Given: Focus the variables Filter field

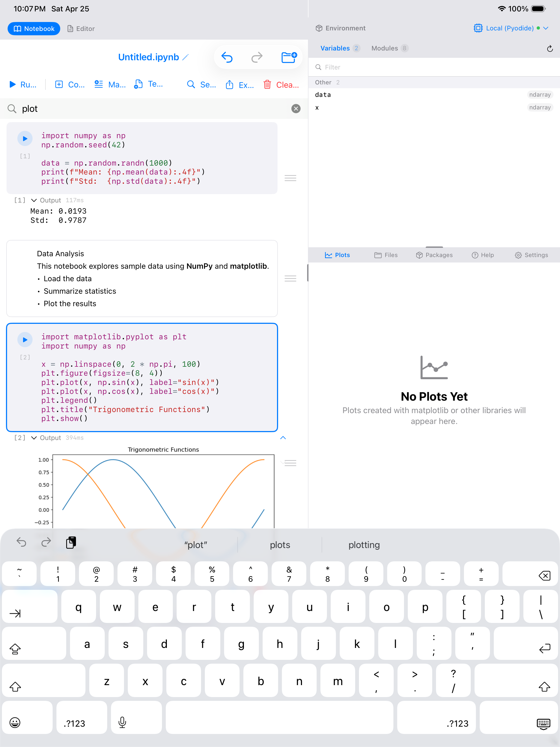Looking at the screenshot, I should (x=434, y=67).
